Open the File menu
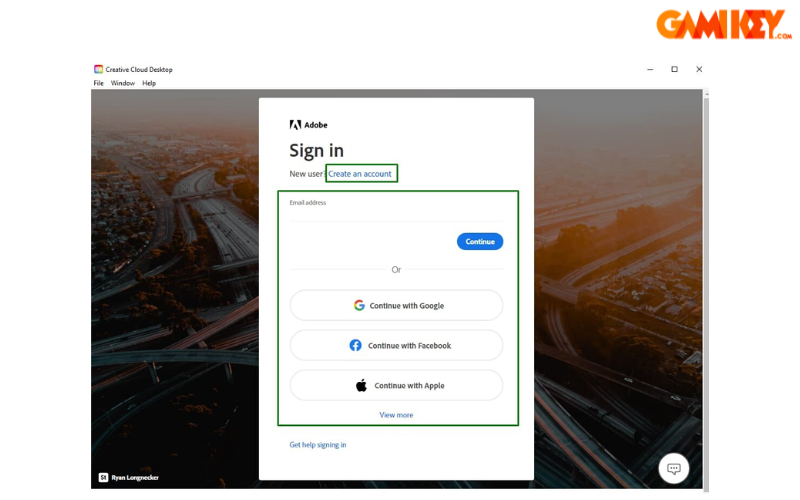Image resolution: width=800 pixels, height=500 pixels. pos(98,83)
